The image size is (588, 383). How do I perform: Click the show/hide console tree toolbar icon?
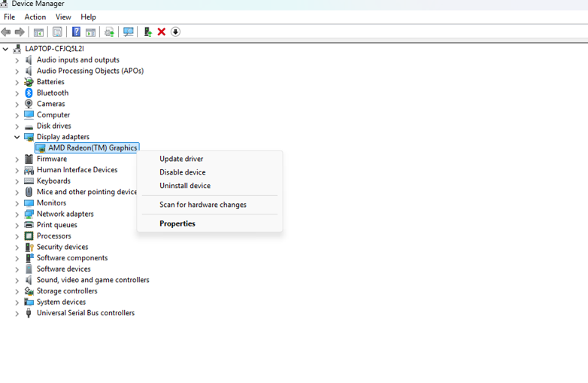38,32
